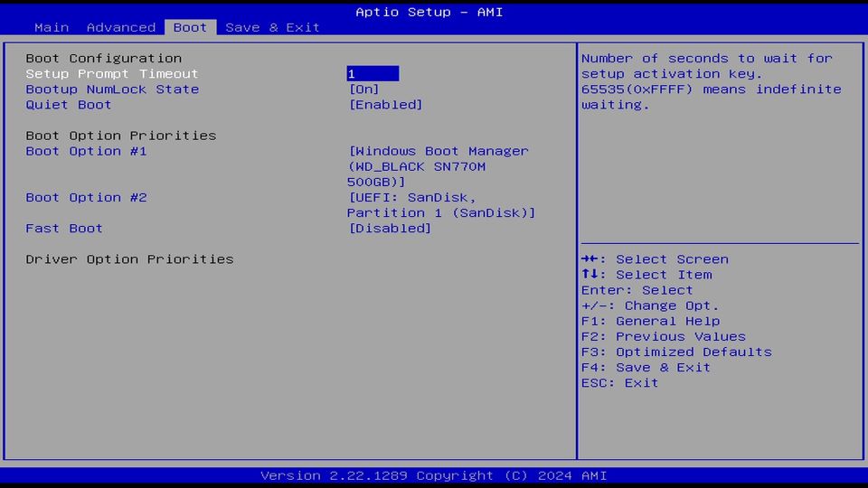Toggle the NumLock [On] value
The image size is (868, 488).
pyautogui.click(x=363, y=89)
